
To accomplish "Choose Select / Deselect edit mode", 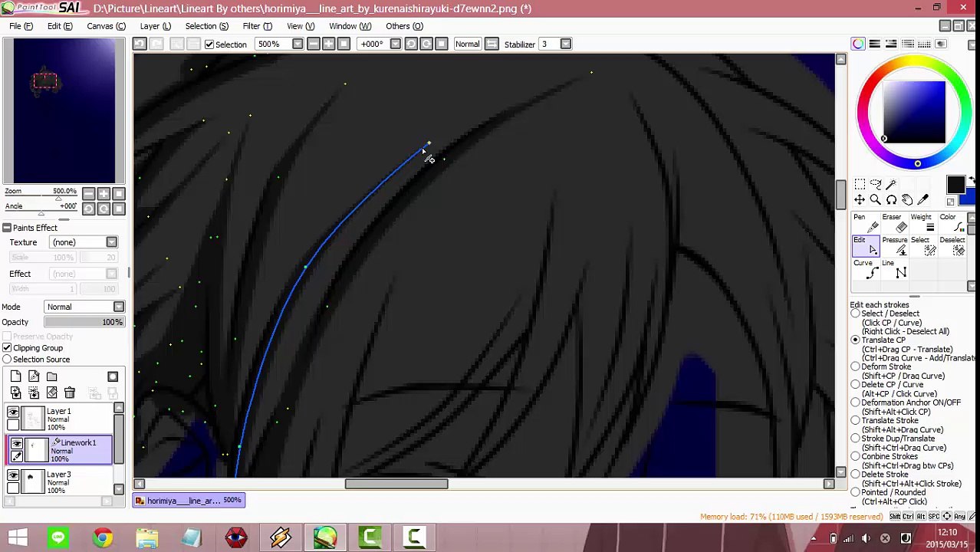I will (x=855, y=314).
